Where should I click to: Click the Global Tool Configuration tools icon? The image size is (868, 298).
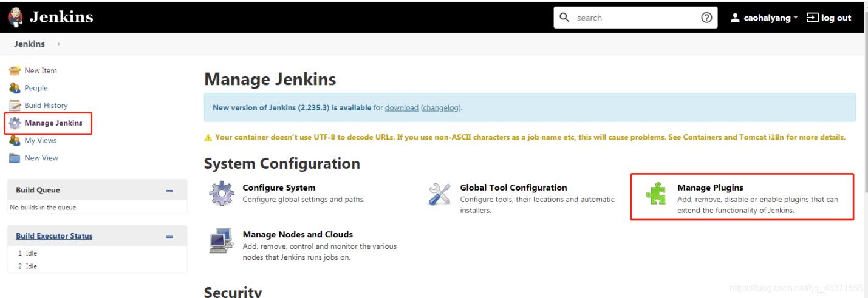439,195
